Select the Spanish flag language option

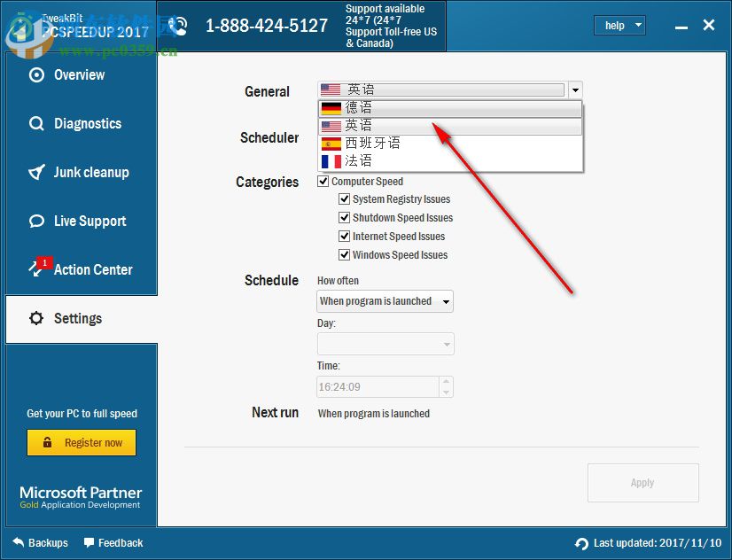[331, 144]
